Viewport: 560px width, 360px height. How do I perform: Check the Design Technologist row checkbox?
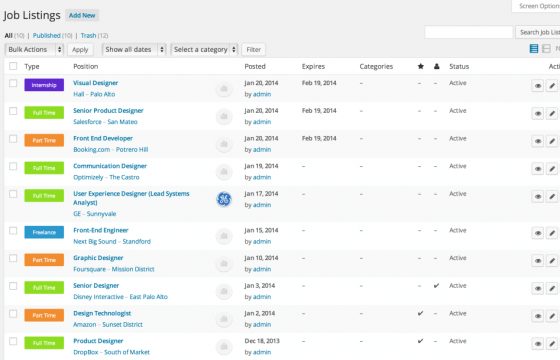click(x=13, y=314)
